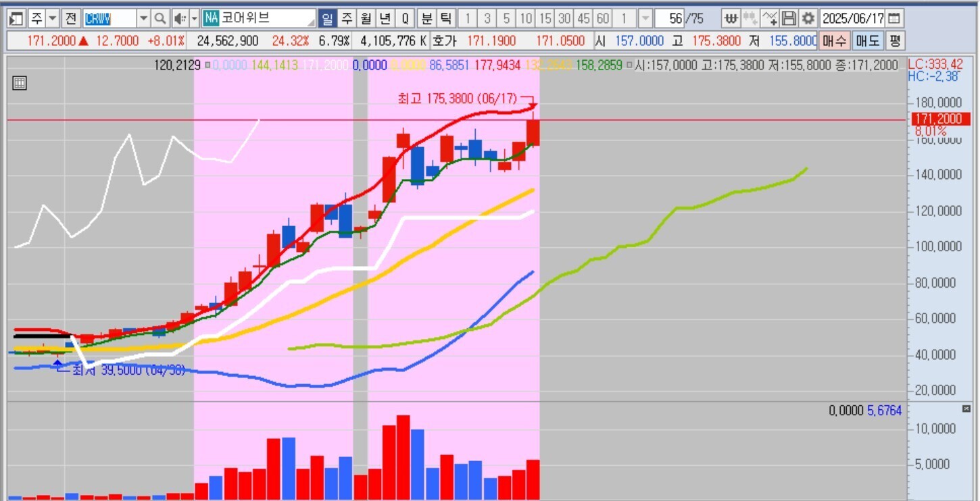Screen dimensions: 980x501
Task: Click the 매수 buy button
Action: point(834,41)
